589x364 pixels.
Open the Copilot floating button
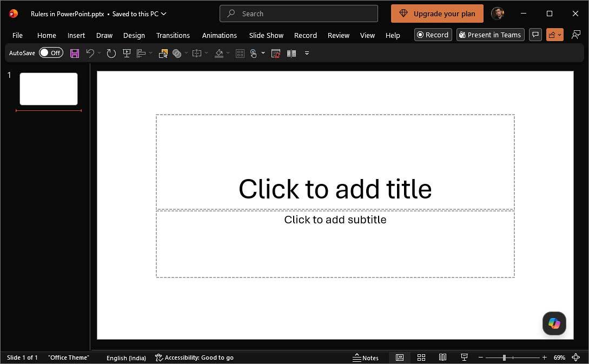tap(554, 323)
